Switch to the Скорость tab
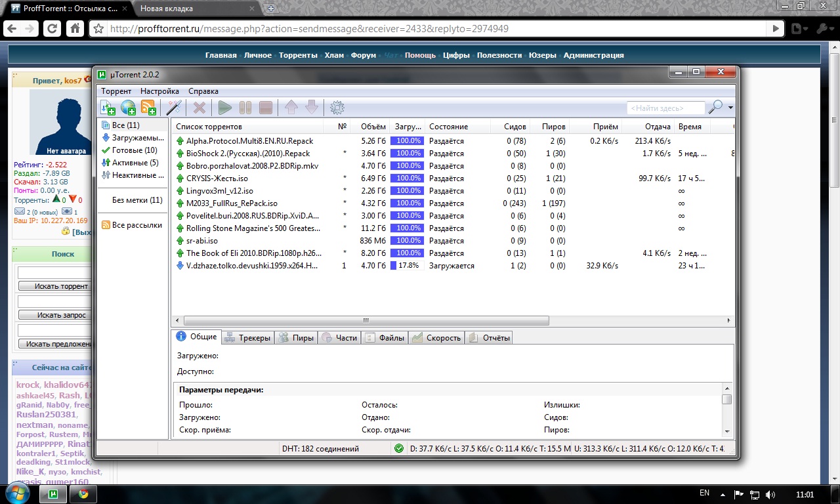The height and width of the screenshot is (504, 840). click(x=436, y=338)
